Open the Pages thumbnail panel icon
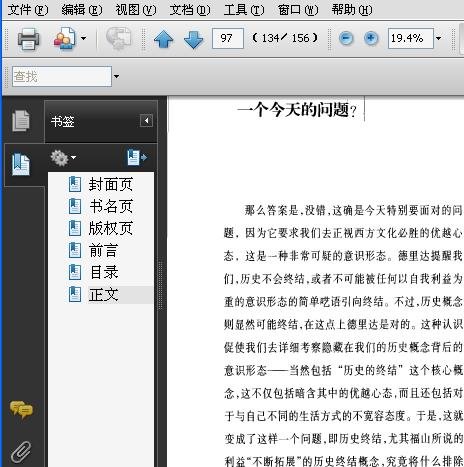Viewport: 464px width, 467px height. (x=21, y=120)
